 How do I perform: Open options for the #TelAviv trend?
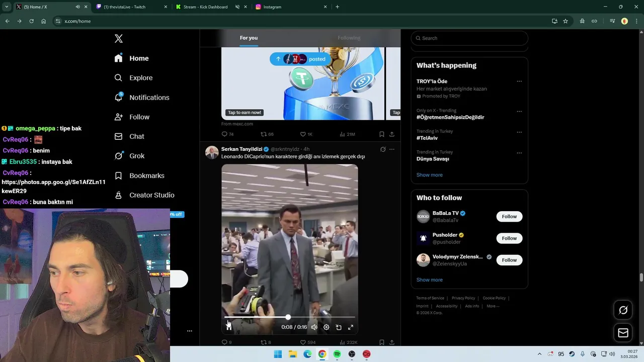[519, 132]
